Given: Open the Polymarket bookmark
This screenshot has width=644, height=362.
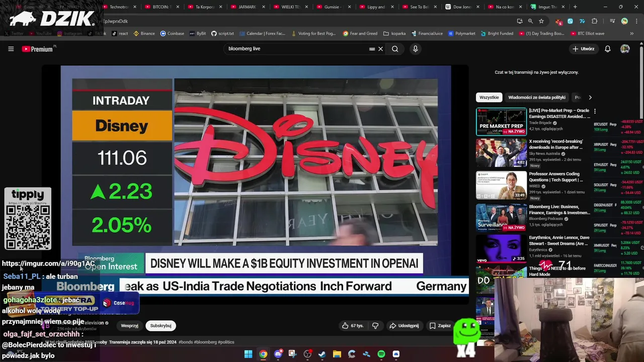Looking at the screenshot, I should click(461, 34).
